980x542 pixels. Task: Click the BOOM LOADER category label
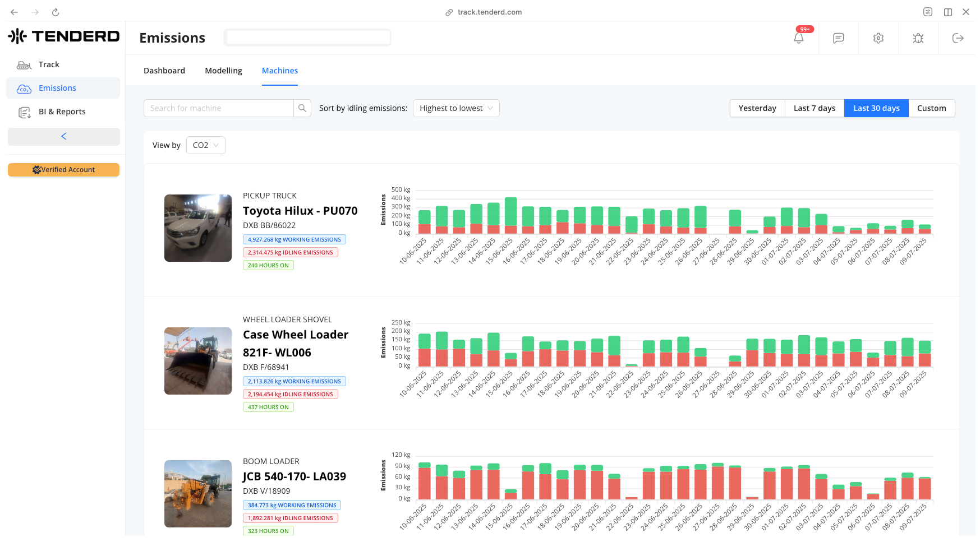[x=271, y=461]
